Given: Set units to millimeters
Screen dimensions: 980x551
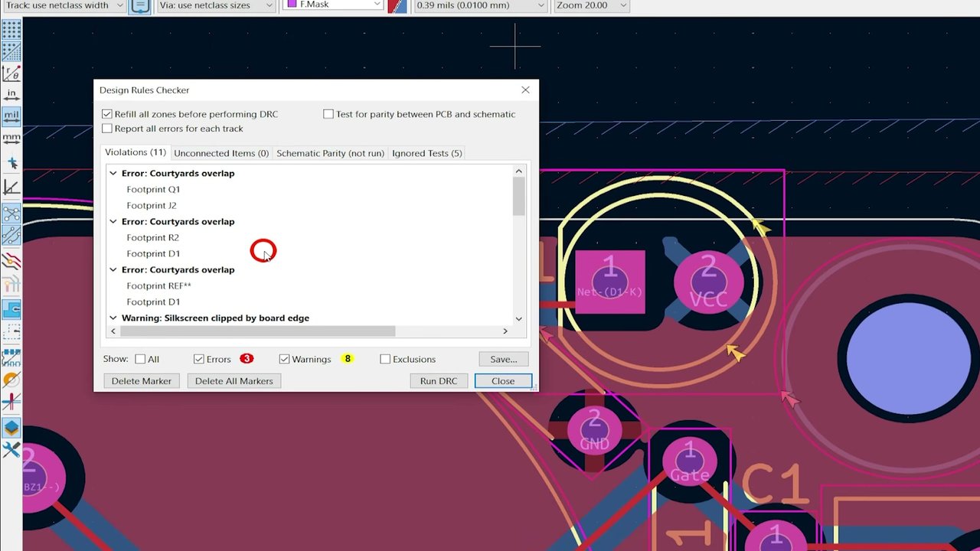Looking at the screenshot, I should tap(11, 138).
